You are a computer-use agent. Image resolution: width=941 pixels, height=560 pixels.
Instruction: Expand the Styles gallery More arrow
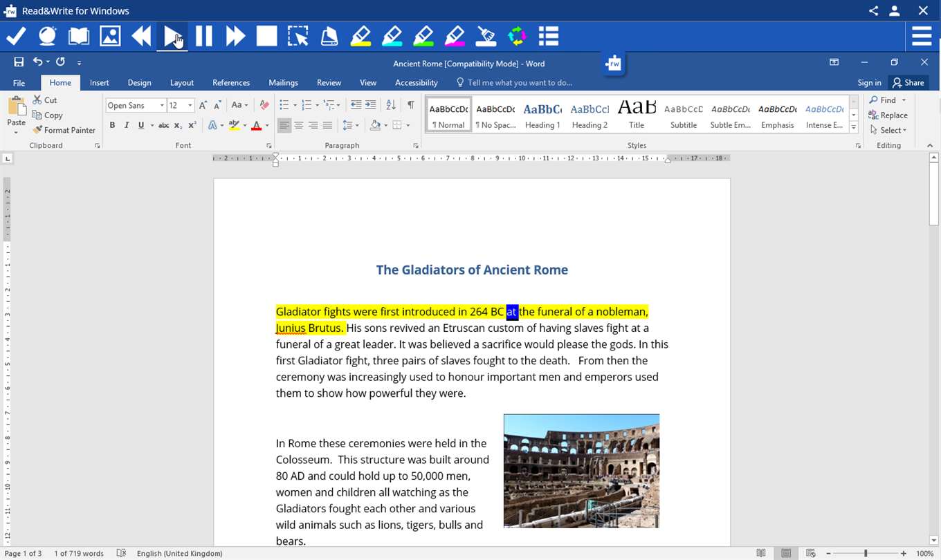tap(854, 128)
